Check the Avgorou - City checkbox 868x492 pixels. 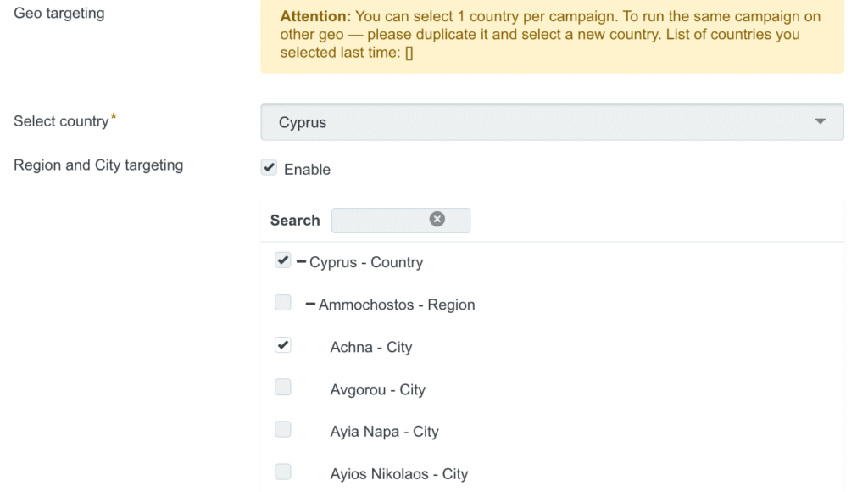click(283, 387)
